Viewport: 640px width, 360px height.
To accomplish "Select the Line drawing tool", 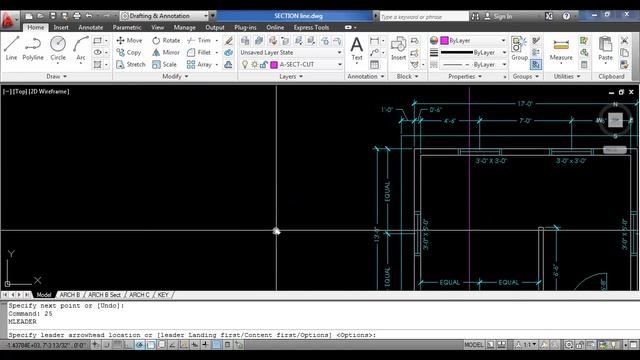I will (x=11, y=48).
